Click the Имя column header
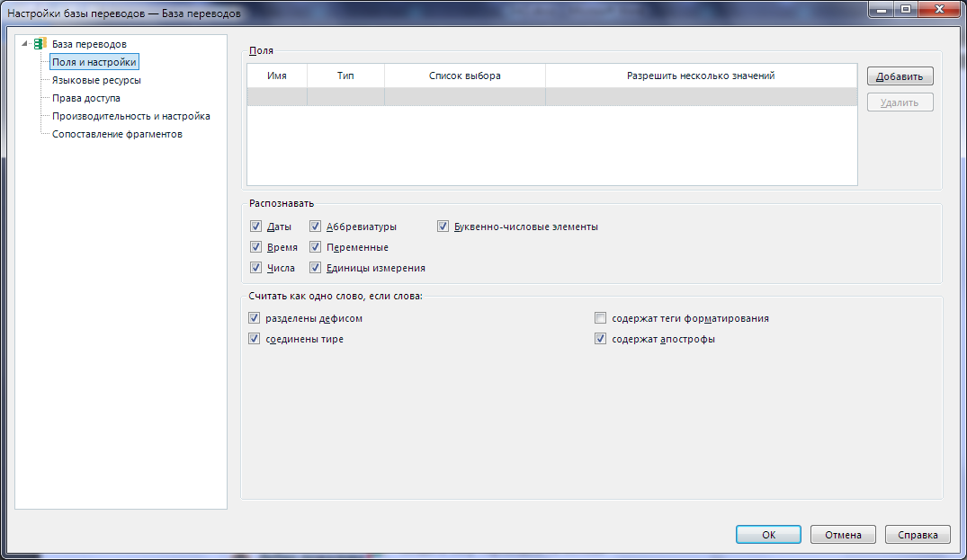 point(277,76)
